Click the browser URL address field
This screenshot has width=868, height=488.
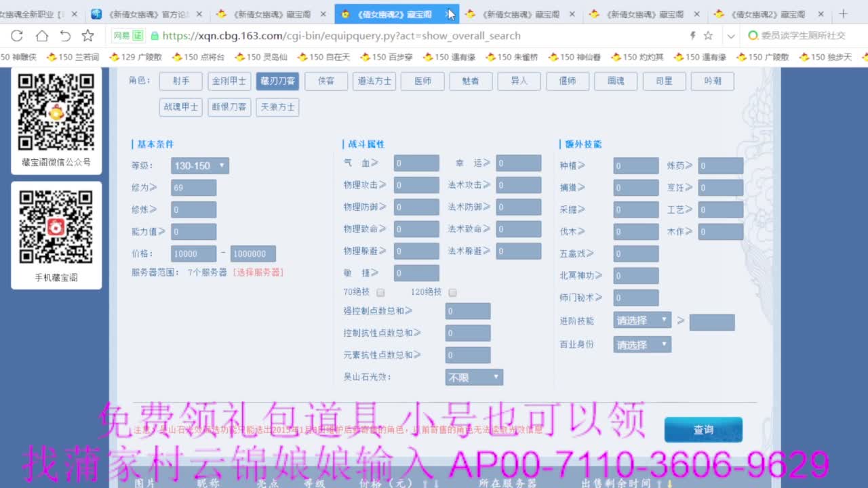[420, 36]
